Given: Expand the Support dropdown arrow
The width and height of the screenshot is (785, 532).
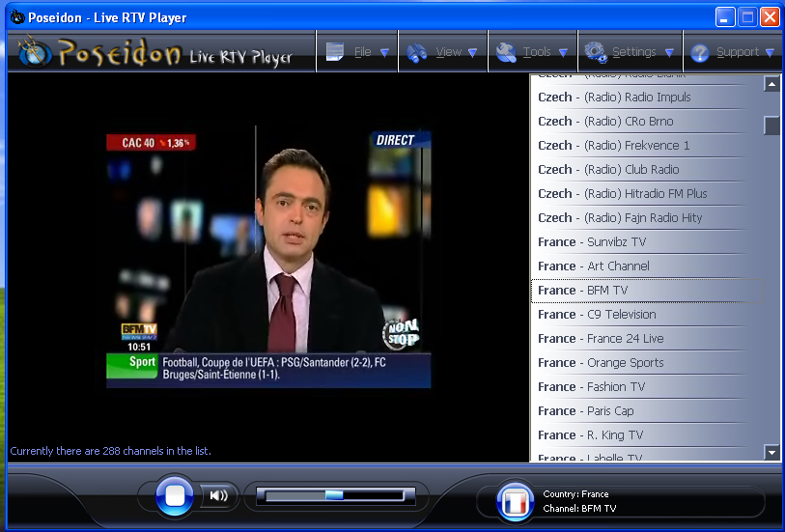Looking at the screenshot, I should point(770,52).
